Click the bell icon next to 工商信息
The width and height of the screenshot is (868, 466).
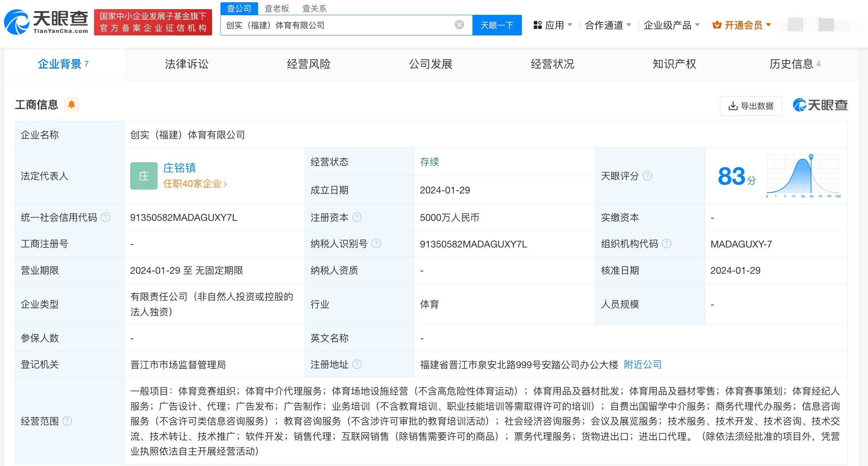tap(72, 104)
